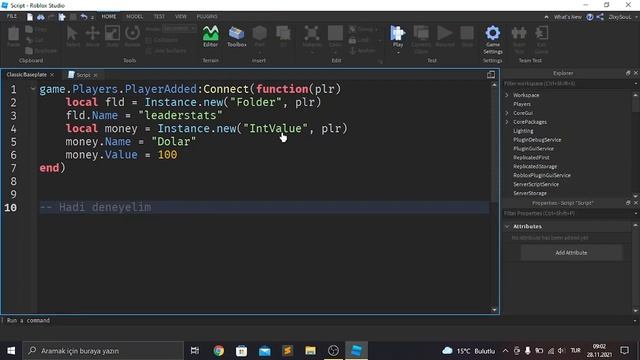Screen dimensions: 640x360
Task: Switch to the HOME ribbon tab
Action: (x=109, y=16)
